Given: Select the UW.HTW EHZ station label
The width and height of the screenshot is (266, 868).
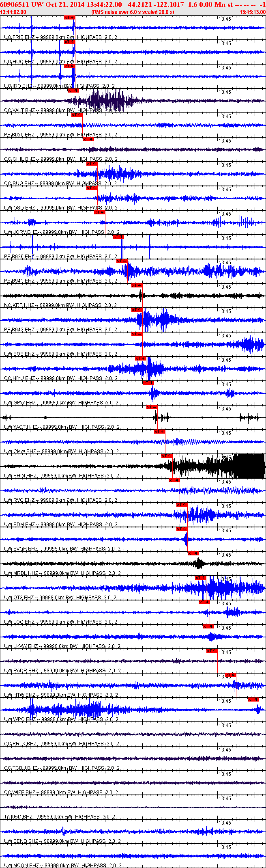Looking at the screenshot, I should (60, 695).
